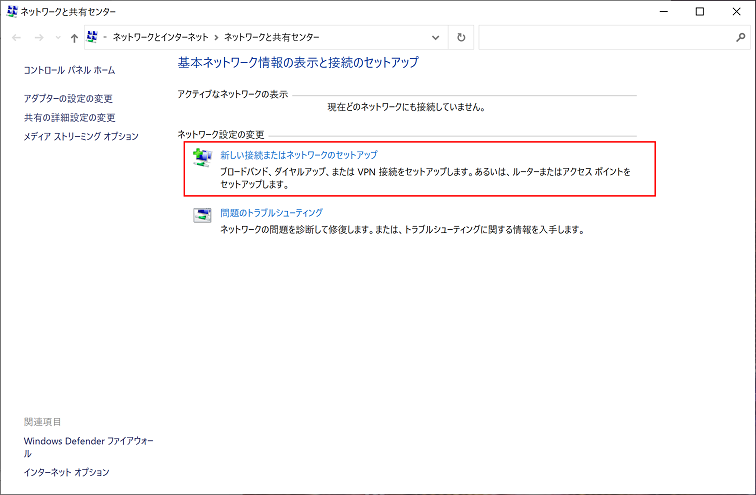The height and width of the screenshot is (495, 756).
Task: Open 共有の詳細設定の変更
Action: [69, 117]
